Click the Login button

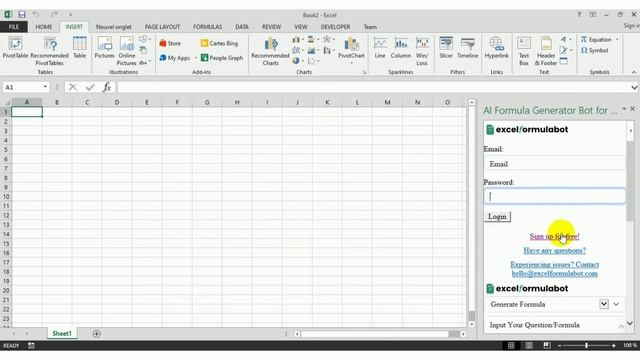(497, 217)
